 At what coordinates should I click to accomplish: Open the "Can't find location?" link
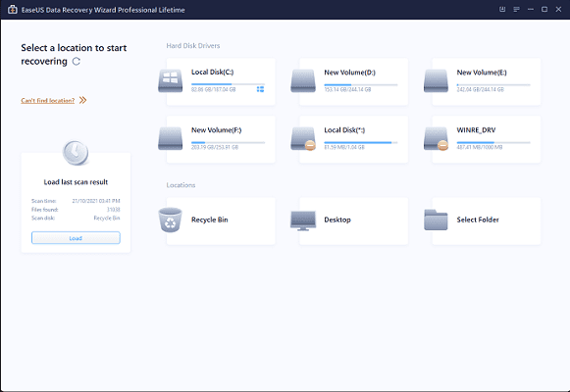click(48, 101)
